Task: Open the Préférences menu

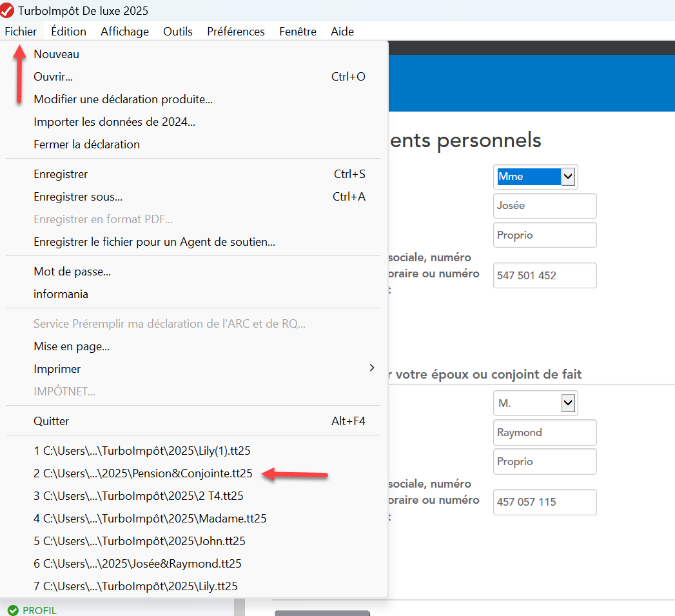Action: tap(235, 32)
